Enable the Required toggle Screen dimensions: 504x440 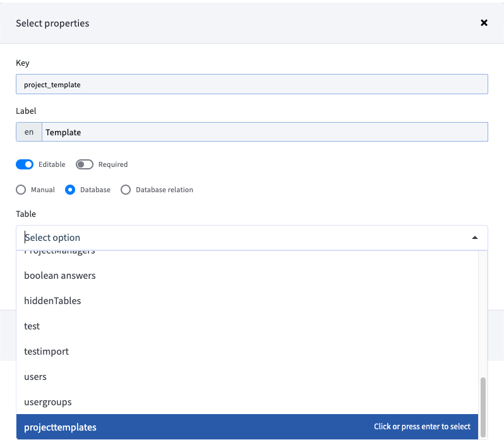tap(85, 164)
